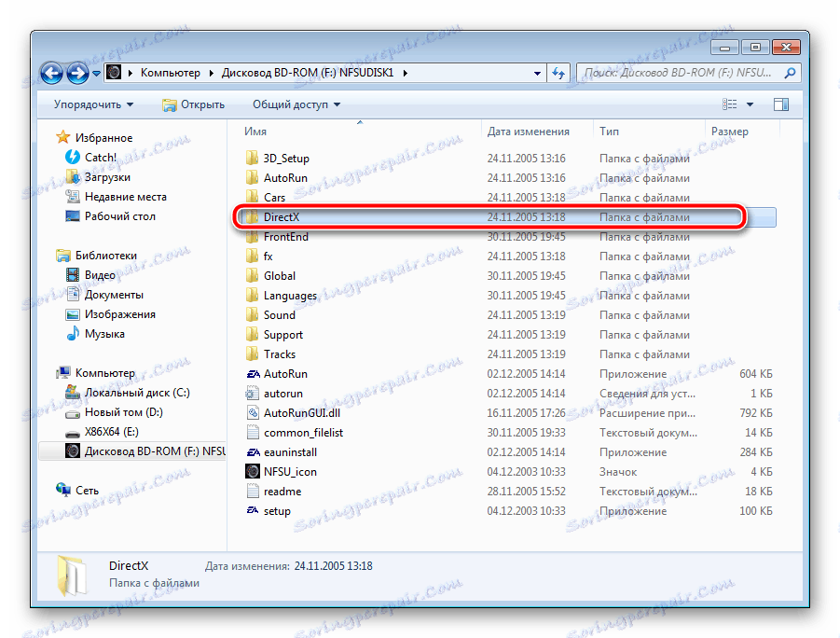This screenshot has width=840, height=638.
Task: Click the refresh button next to address bar
Action: [x=558, y=73]
